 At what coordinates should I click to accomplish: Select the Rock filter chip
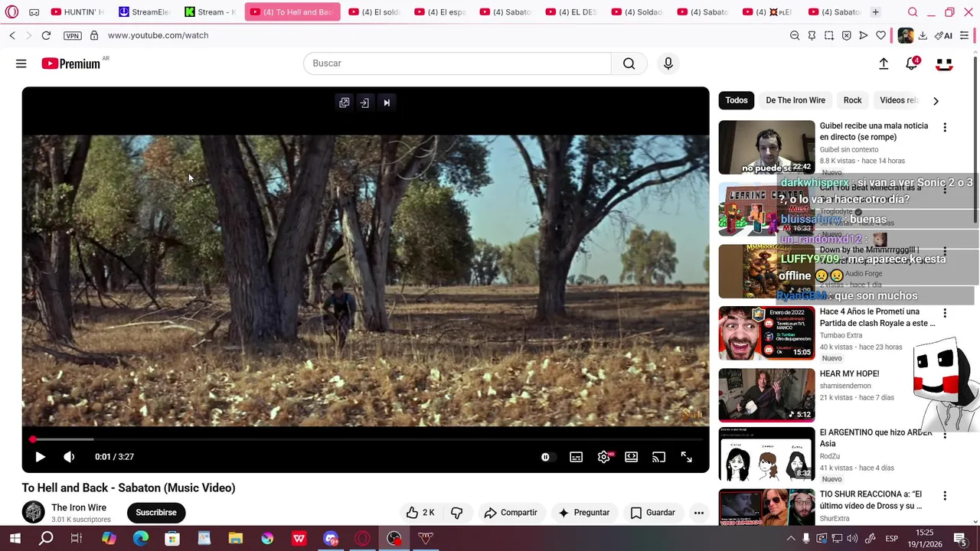(852, 100)
